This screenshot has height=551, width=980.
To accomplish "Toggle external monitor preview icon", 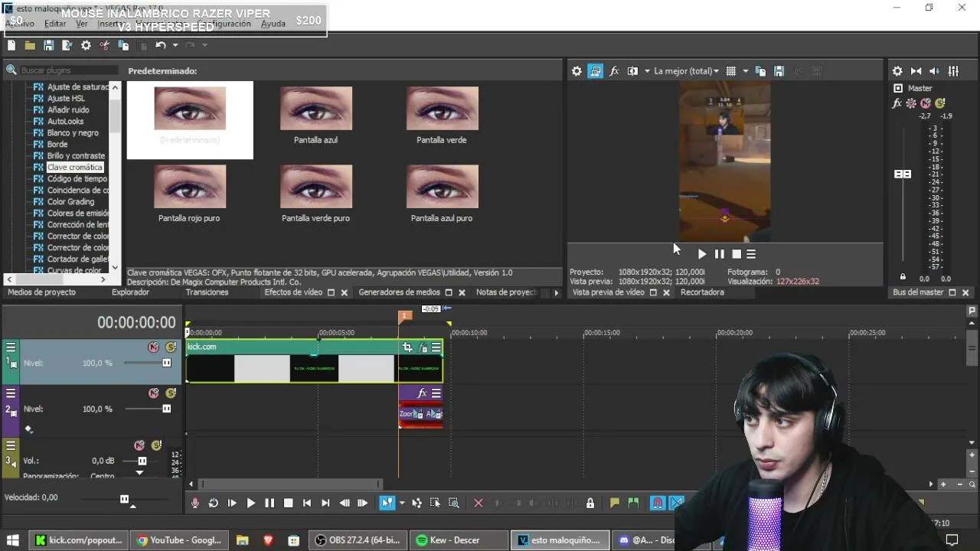I will pos(596,71).
